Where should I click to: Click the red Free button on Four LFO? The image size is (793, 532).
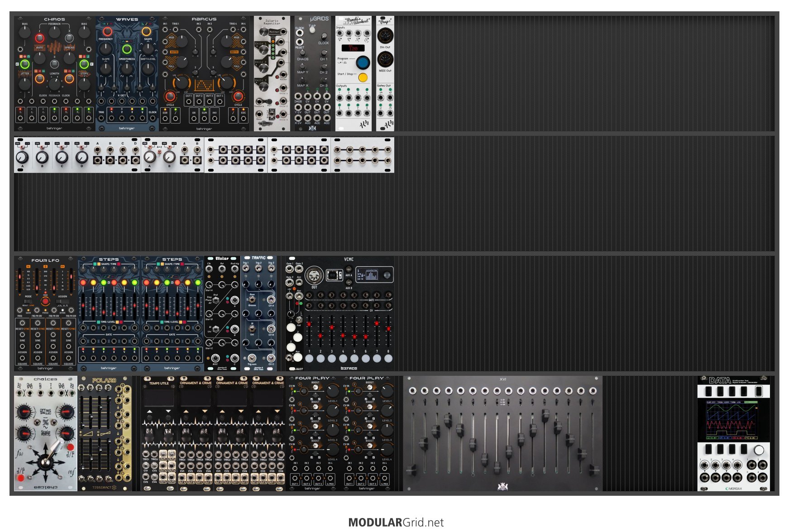(x=45, y=301)
